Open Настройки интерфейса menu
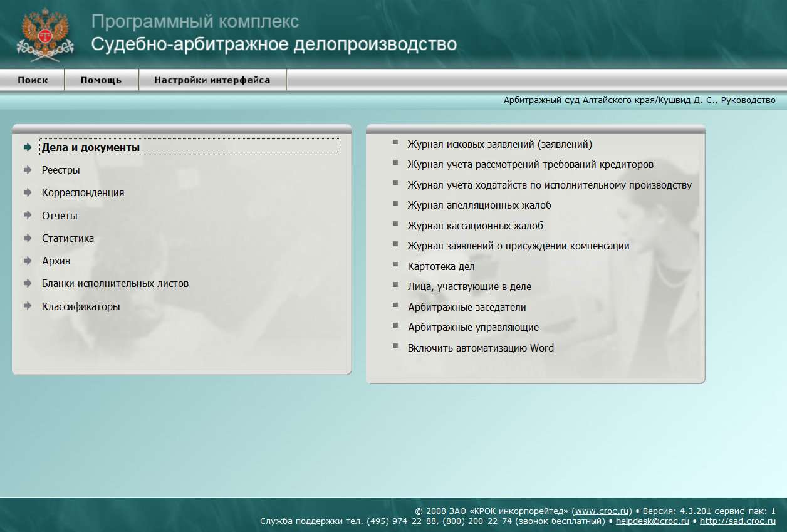 point(212,80)
